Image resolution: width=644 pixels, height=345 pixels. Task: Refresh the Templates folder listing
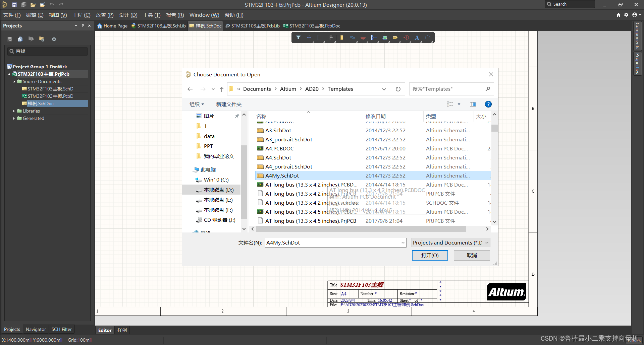pyautogui.click(x=398, y=89)
